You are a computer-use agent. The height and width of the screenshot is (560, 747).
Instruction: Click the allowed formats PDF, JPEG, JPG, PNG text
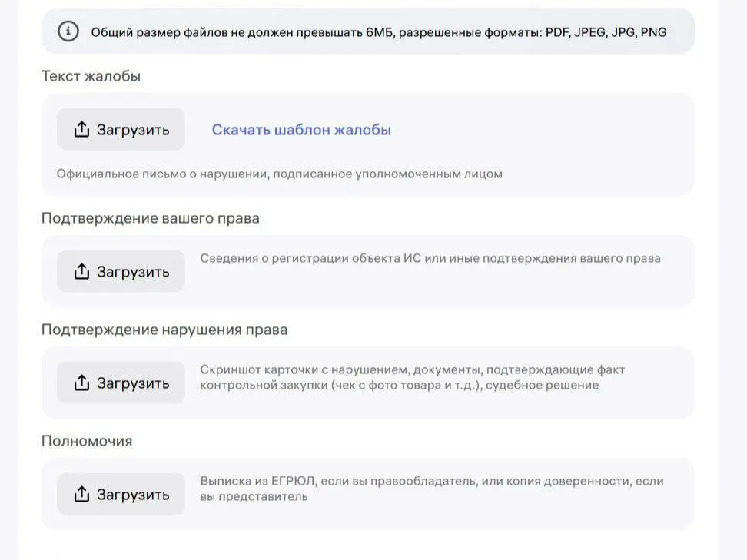[x=606, y=32]
